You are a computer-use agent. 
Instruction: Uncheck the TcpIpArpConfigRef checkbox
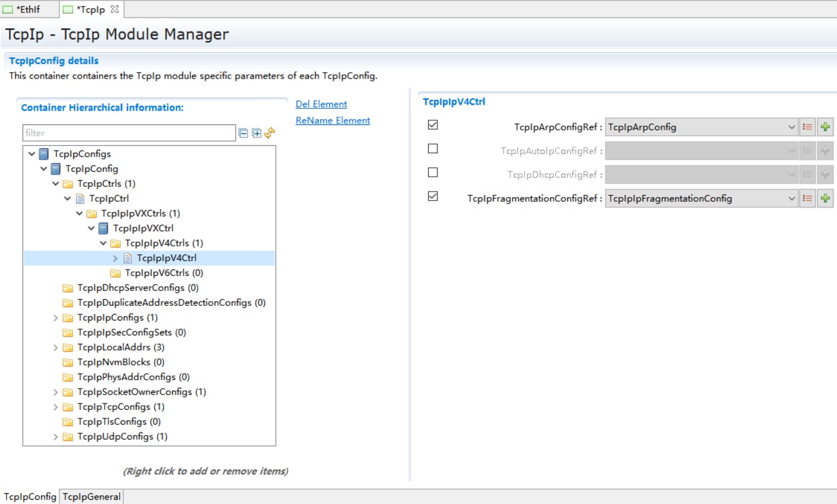coord(433,125)
